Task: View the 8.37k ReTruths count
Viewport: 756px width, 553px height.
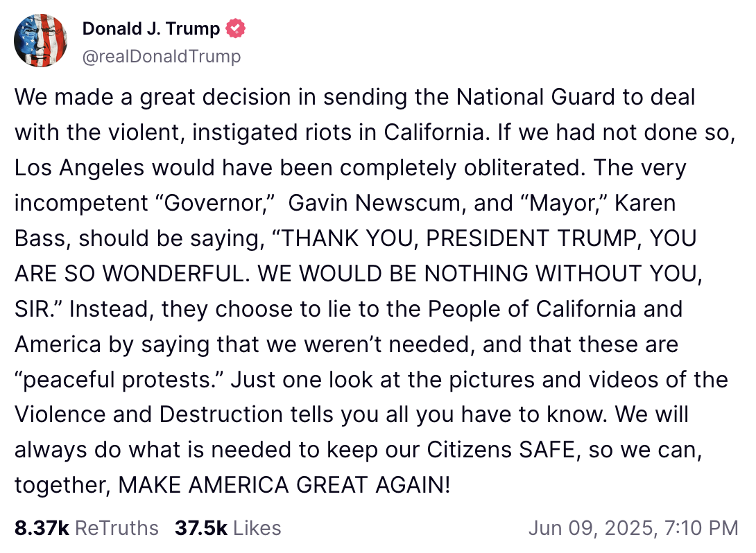Action: pos(42,528)
